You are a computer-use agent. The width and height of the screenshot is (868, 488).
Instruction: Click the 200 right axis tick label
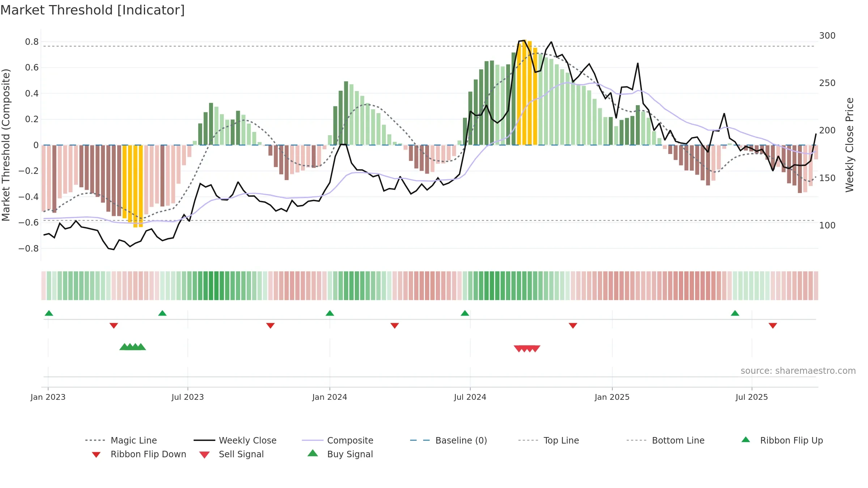tap(827, 130)
